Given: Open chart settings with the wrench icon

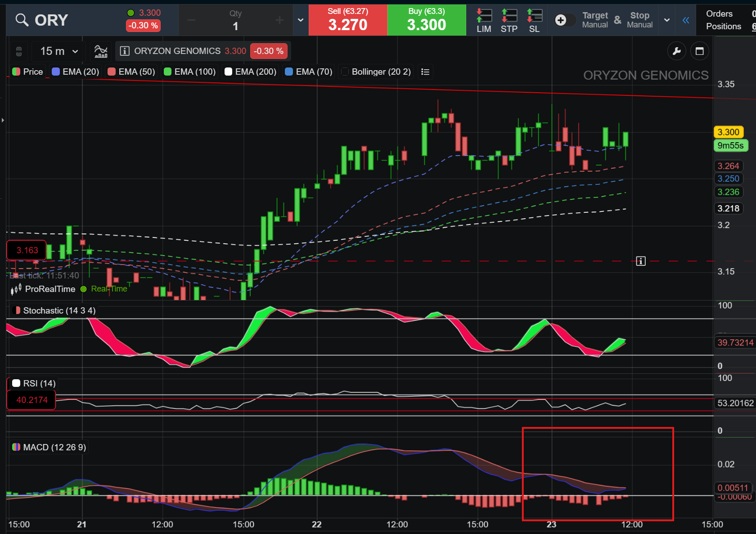Looking at the screenshot, I should tap(676, 51).
